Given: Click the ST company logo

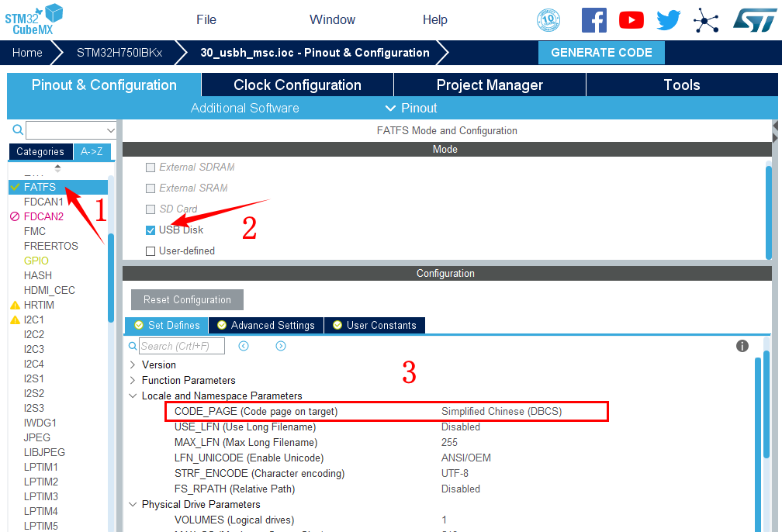Looking at the screenshot, I should pyautogui.click(x=754, y=20).
